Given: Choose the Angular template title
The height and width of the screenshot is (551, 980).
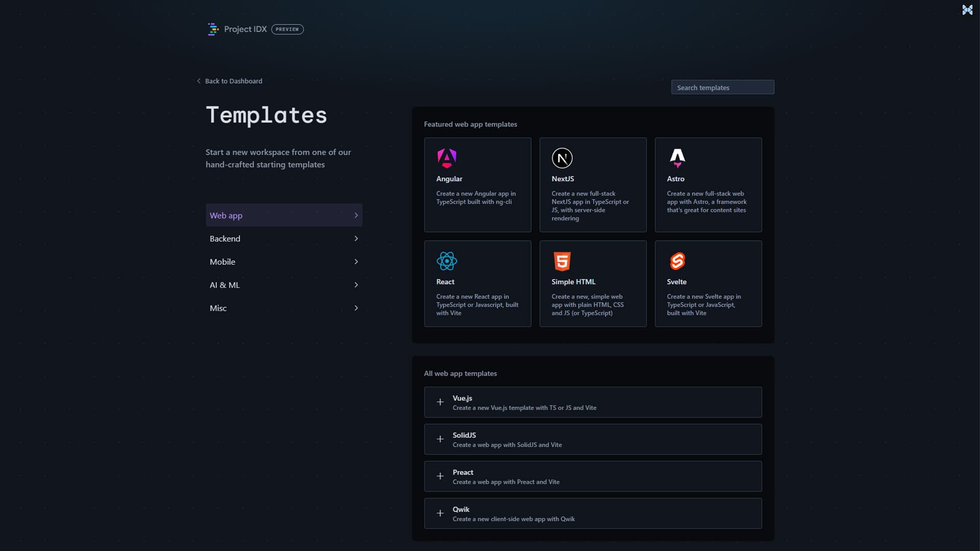Looking at the screenshot, I should pyautogui.click(x=449, y=179).
